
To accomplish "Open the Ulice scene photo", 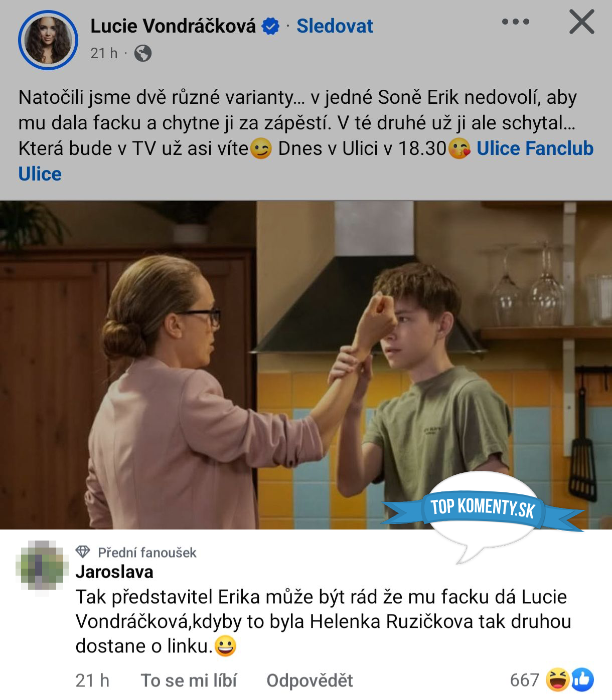I will click(306, 365).
